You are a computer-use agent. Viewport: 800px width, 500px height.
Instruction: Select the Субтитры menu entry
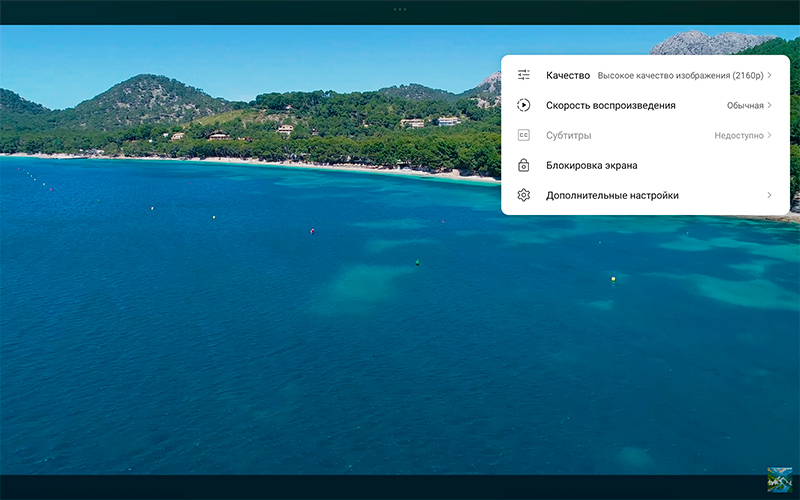point(568,135)
